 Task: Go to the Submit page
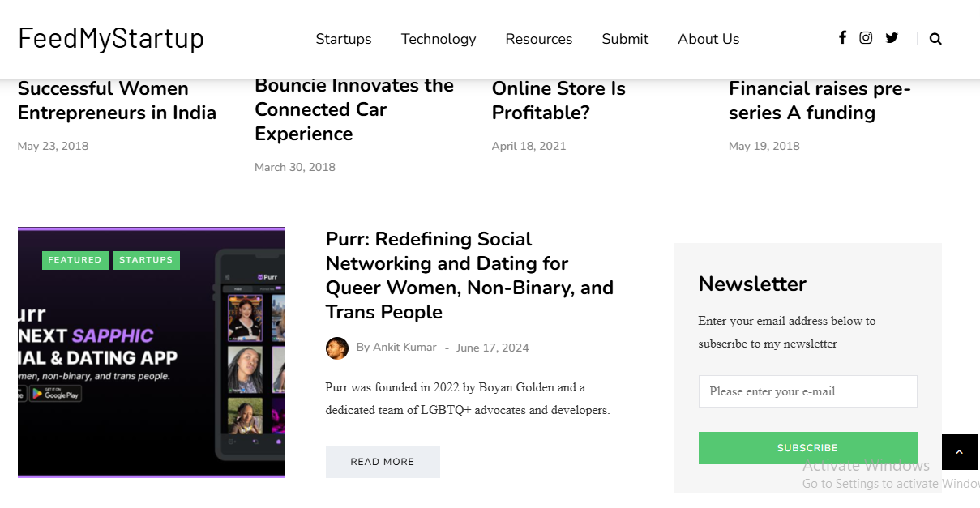(625, 39)
